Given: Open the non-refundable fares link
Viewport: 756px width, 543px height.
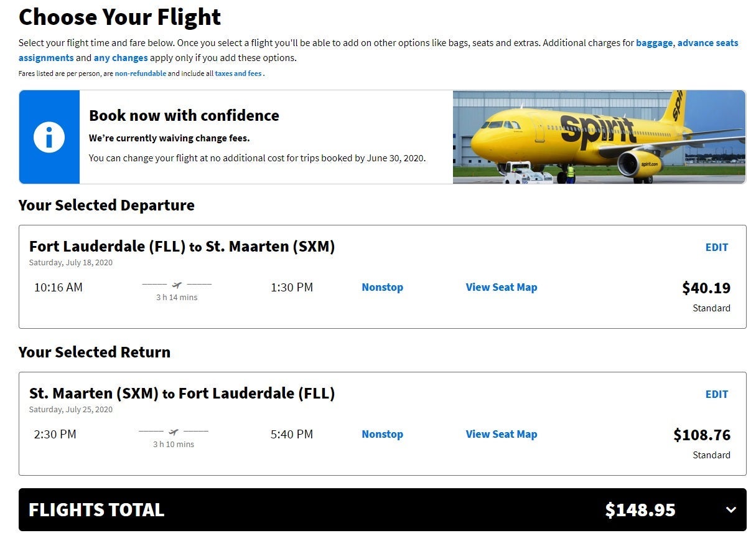Looking at the screenshot, I should (141, 73).
